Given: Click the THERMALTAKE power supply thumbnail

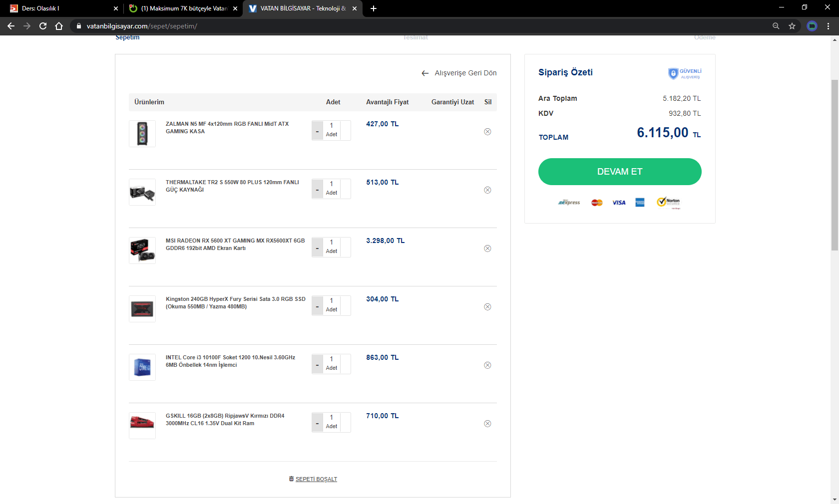Looking at the screenshot, I should point(142,192).
